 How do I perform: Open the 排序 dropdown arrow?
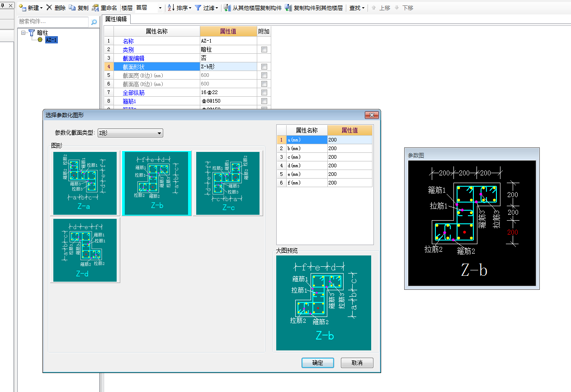tap(190, 8)
